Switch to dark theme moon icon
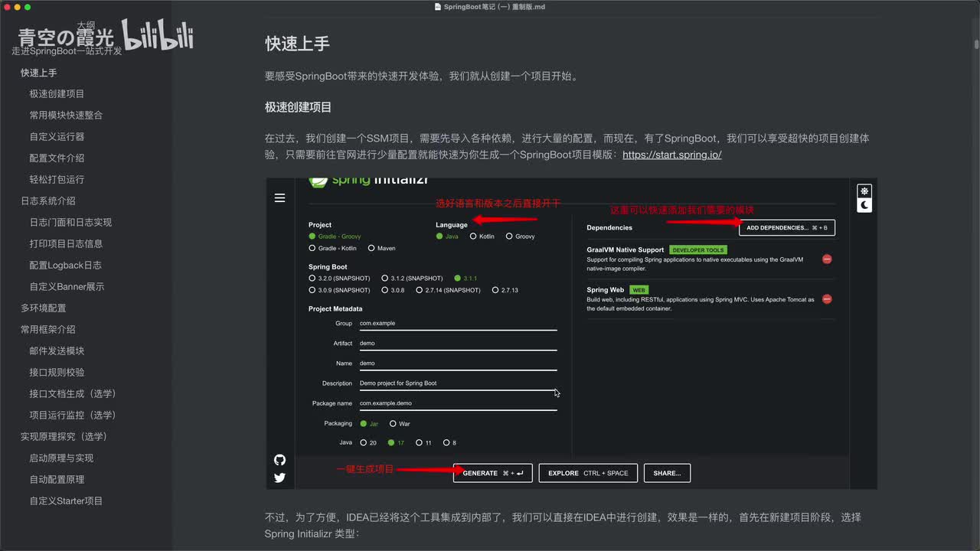980x551 pixels. tap(864, 205)
